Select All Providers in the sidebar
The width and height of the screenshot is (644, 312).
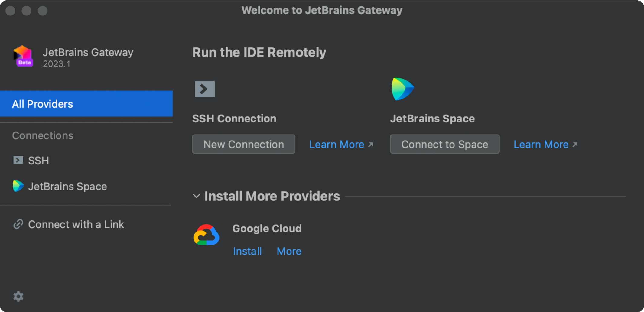pyautogui.click(x=42, y=104)
